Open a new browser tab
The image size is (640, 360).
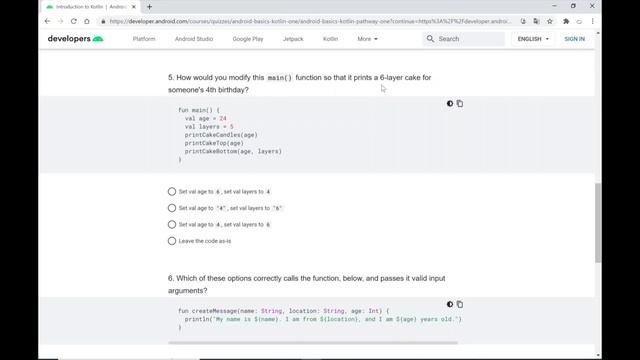click(149, 7)
